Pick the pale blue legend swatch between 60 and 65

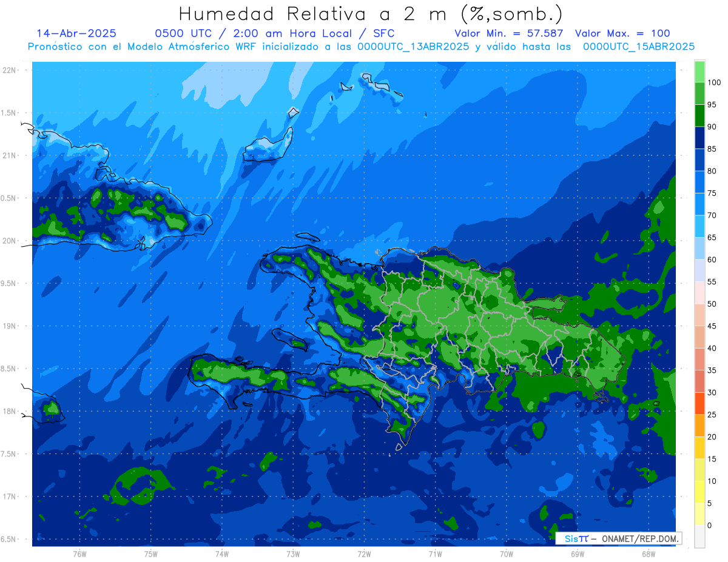pyautogui.click(x=699, y=249)
